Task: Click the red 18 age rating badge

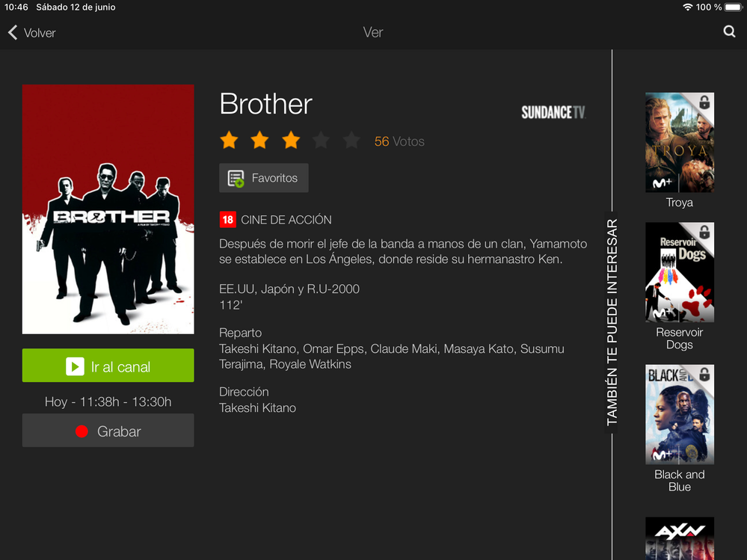Action: 228,220
